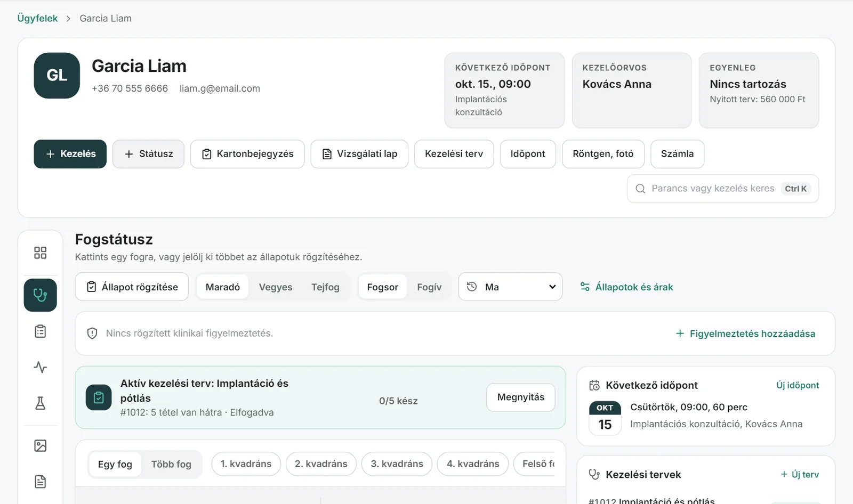Select Egy fog mode
Viewport: 853px width, 504px height.
(x=115, y=464)
